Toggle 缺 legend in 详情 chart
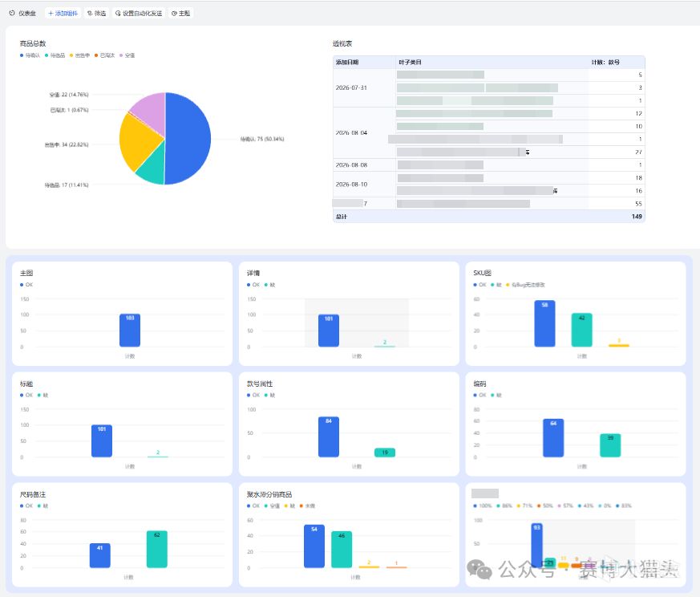 269,285
